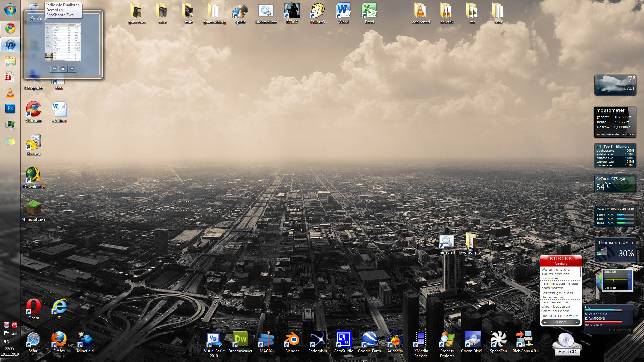Open headline 'Lernhäuser für einen besseren Start'

tap(555, 306)
